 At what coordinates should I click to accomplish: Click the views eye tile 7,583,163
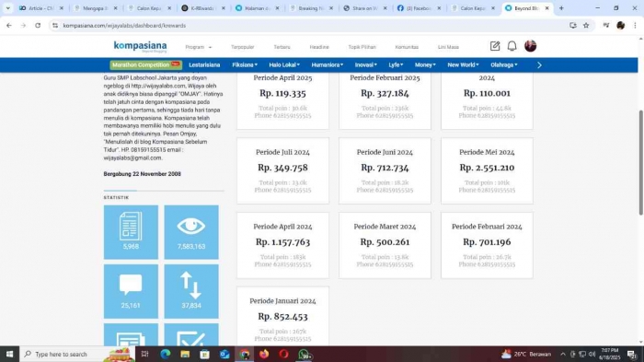coord(191,232)
